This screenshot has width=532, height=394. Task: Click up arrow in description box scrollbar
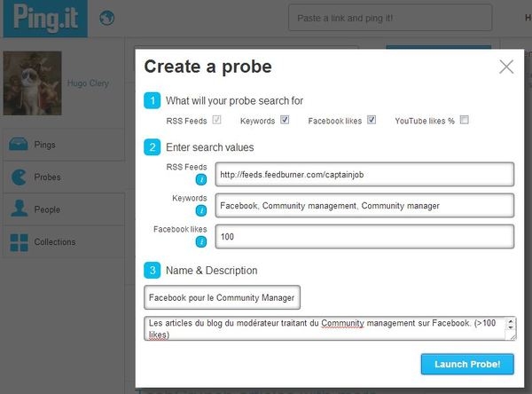tap(511, 320)
